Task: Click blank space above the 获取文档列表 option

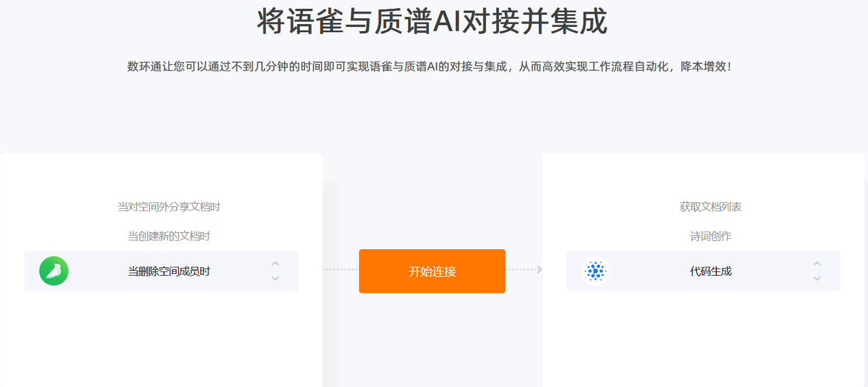Action: 703,176
